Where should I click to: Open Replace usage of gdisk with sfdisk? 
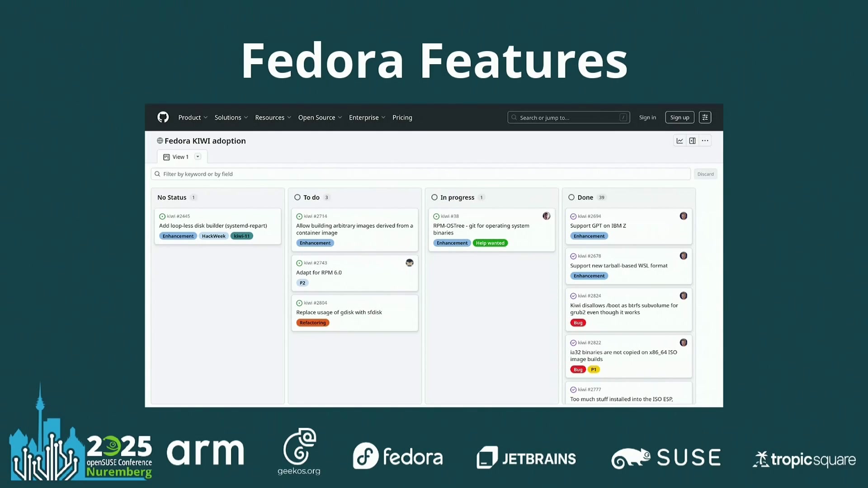coord(339,312)
